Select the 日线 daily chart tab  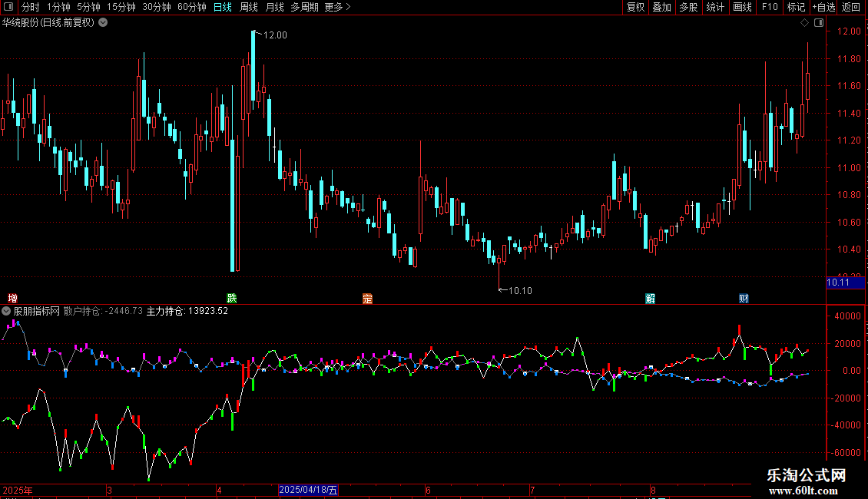[x=223, y=7]
